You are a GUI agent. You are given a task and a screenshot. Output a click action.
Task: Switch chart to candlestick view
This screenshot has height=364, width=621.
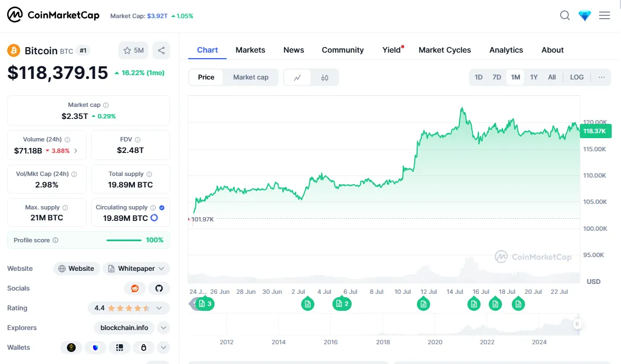coord(325,77)
